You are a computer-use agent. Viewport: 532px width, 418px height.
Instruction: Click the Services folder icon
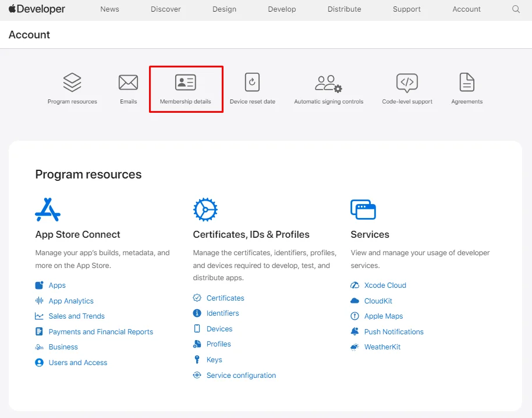[363, 209]
